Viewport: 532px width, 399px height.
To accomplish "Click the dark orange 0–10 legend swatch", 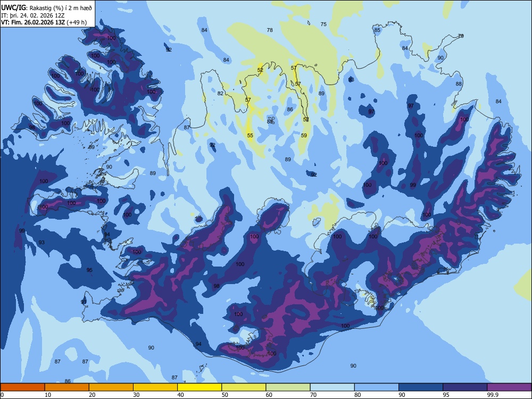I will pos(22,387).
